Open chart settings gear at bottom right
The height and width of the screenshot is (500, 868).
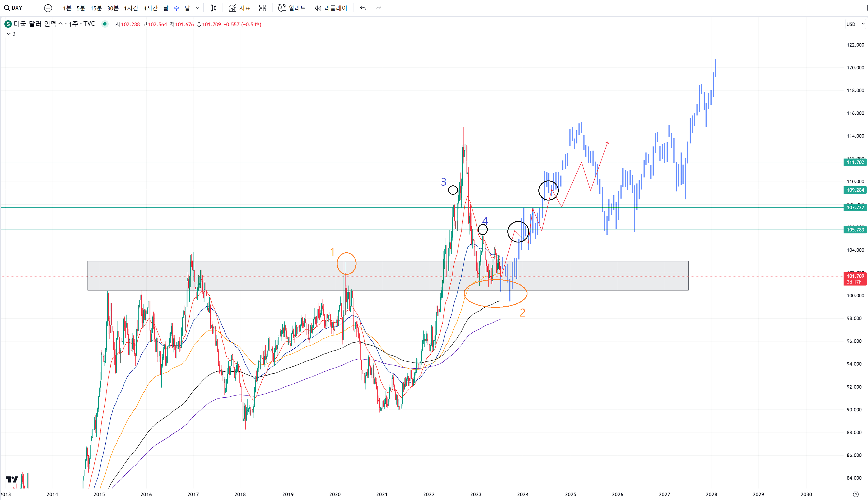click(x=856, y=494)
